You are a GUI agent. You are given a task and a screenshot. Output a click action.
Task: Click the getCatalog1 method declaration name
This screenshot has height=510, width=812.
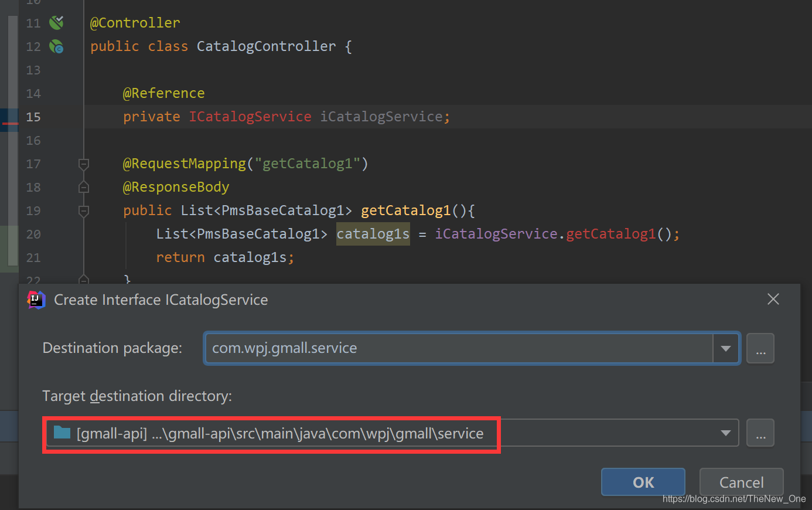click(x=406, y=210)
